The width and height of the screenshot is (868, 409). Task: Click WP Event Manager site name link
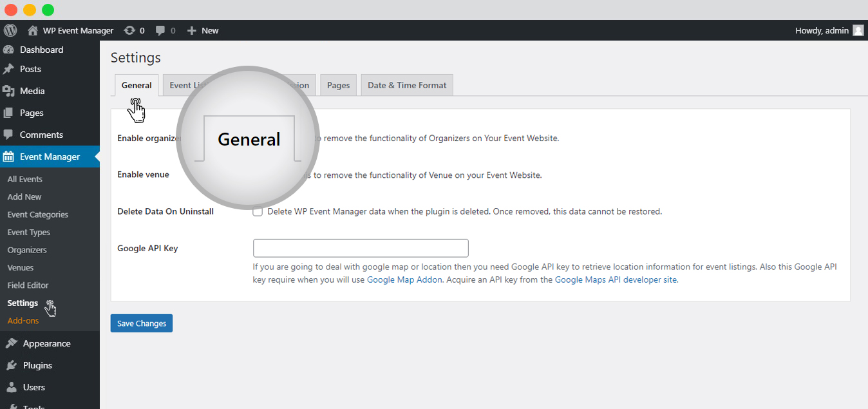[78, 30]
